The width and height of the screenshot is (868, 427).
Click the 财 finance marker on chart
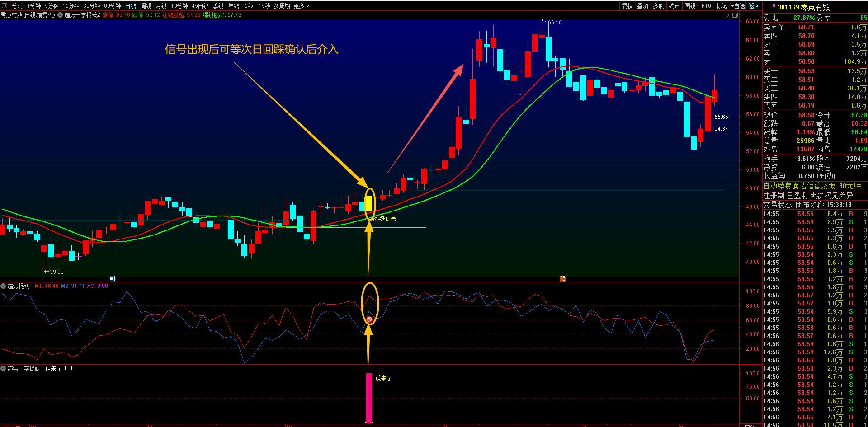[113, 279]
